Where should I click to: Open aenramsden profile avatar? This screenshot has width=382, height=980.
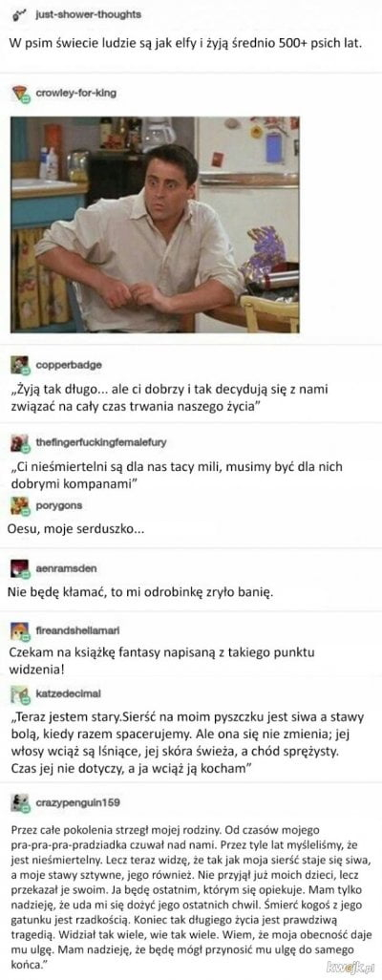(20, 568)
